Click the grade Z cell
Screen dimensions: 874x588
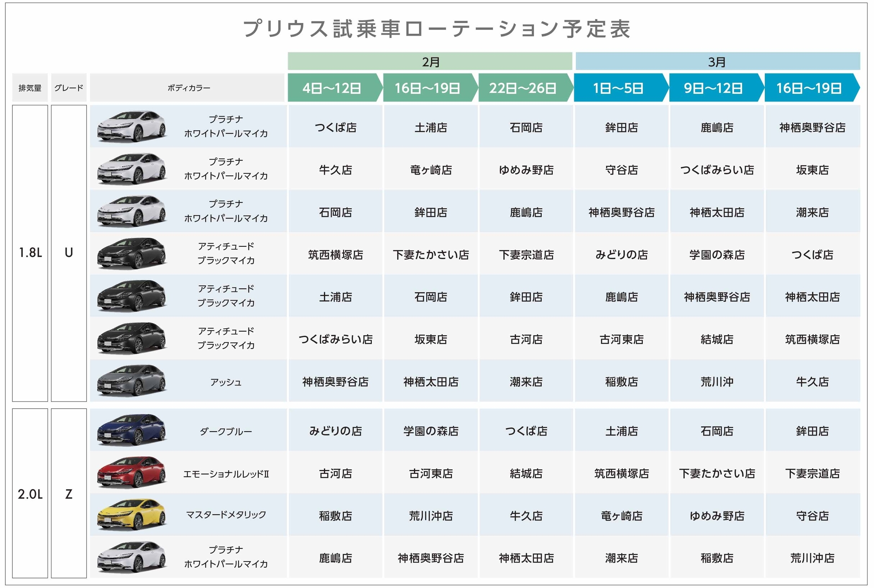pyautogui.click(x=69, y=493)
